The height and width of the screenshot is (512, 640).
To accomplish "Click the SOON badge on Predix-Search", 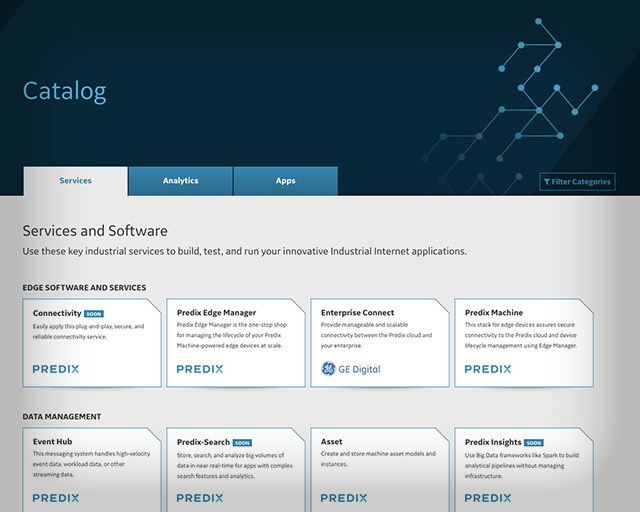I will pos(242,443).
